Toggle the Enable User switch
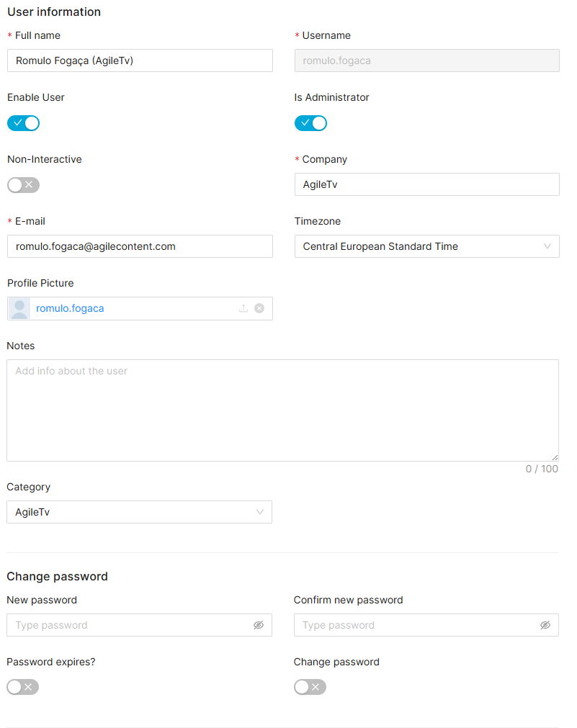Viewport: 577px width, 728px height. (23, 123)
